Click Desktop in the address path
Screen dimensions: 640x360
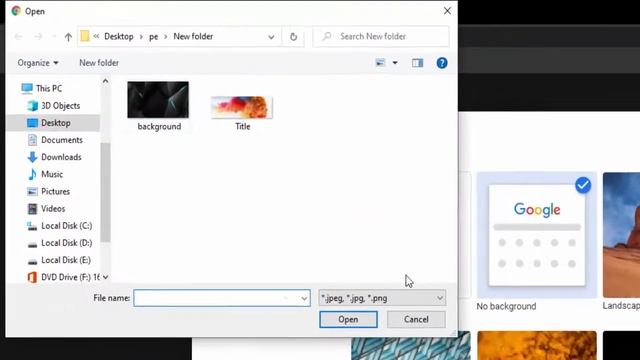119,36
